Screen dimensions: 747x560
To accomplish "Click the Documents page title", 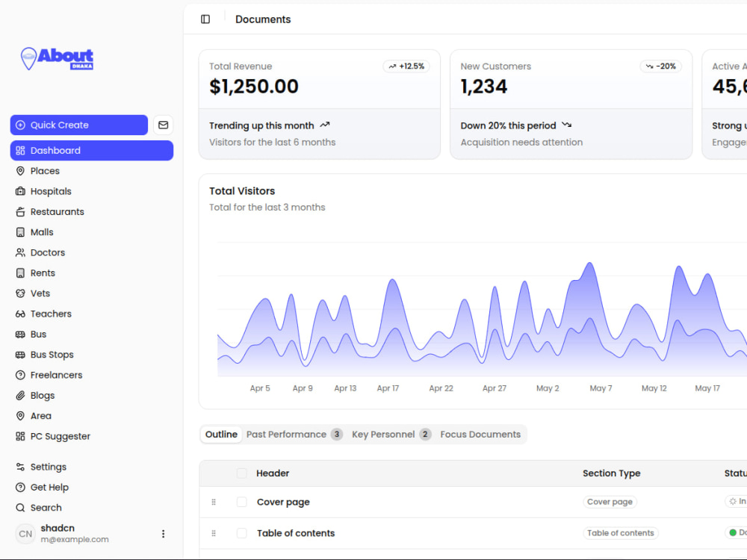I will 263,19.
